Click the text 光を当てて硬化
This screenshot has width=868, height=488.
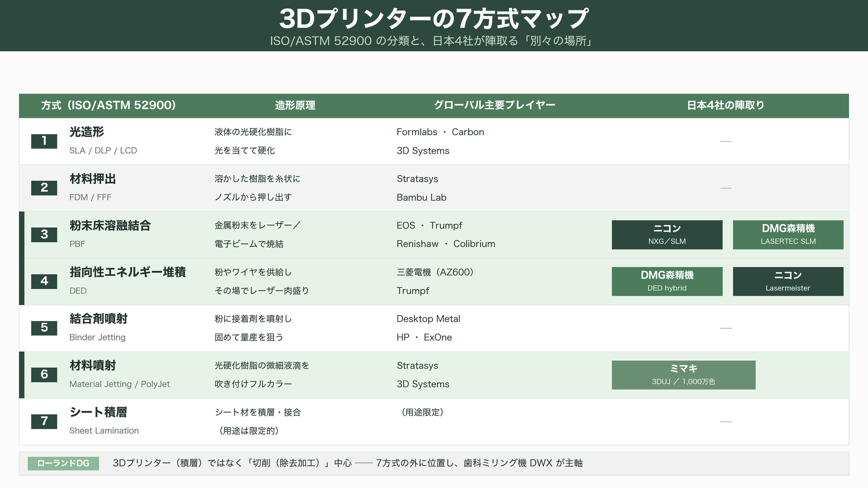(x=245, y=150)
